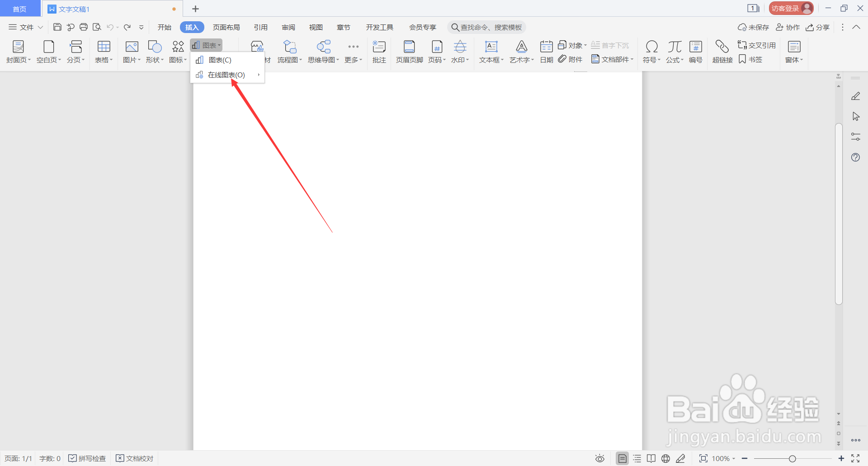Click the zoom out minus button
This screenshot has height=466, width=868.
point(745,458)
